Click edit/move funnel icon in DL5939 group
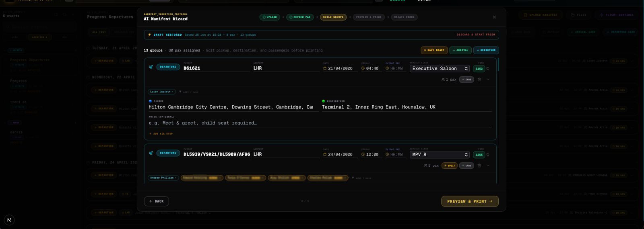 353,178
